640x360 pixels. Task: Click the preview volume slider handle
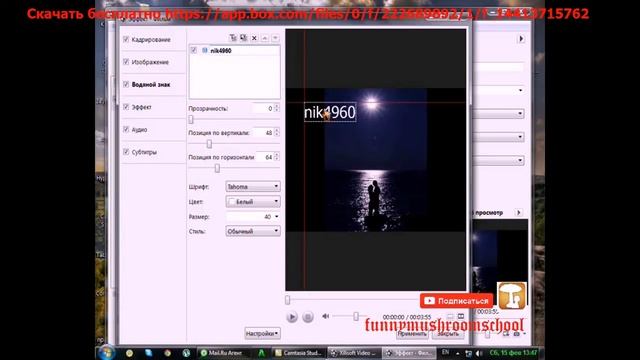coord(356,316)
